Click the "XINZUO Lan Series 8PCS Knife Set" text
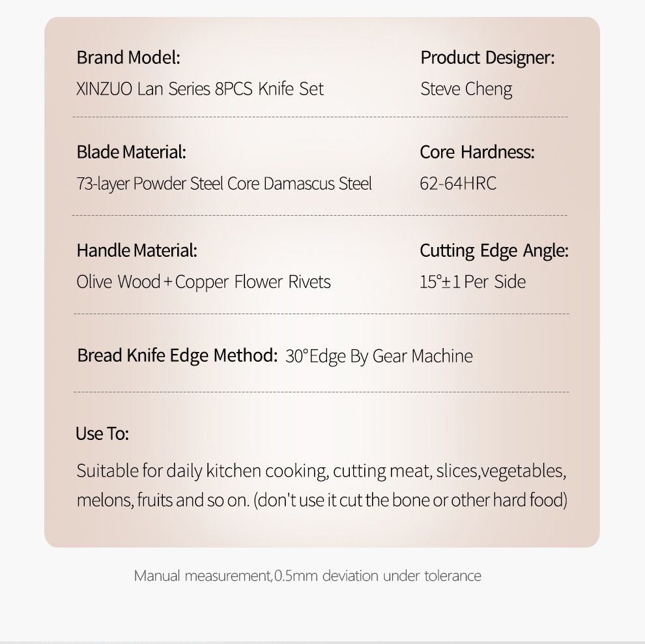 (x=200, y=89)
